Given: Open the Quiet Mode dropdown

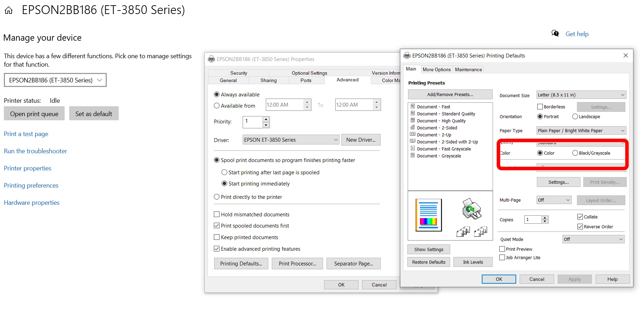Looking at the screenshot, I should (x=593, y=239).
